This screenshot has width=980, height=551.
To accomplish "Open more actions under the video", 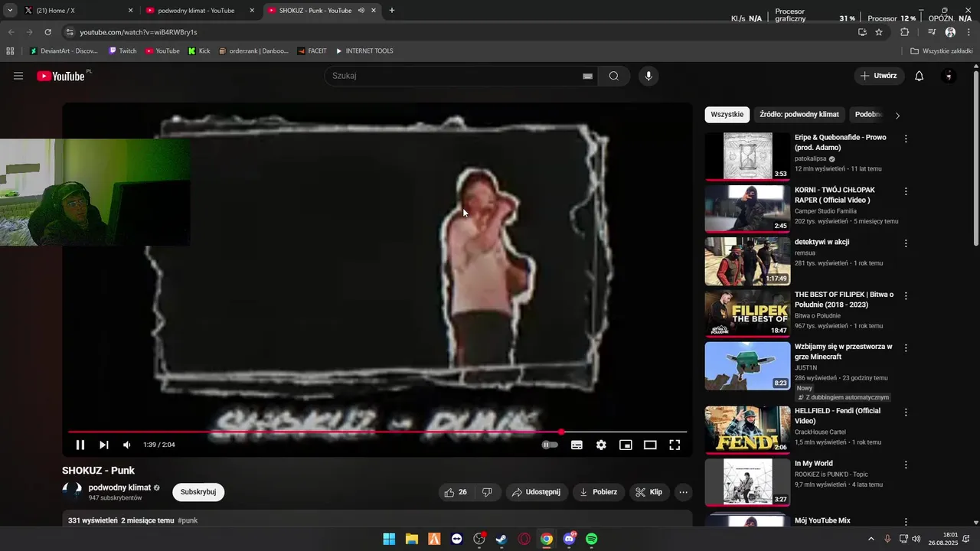I will click(684, 492).
